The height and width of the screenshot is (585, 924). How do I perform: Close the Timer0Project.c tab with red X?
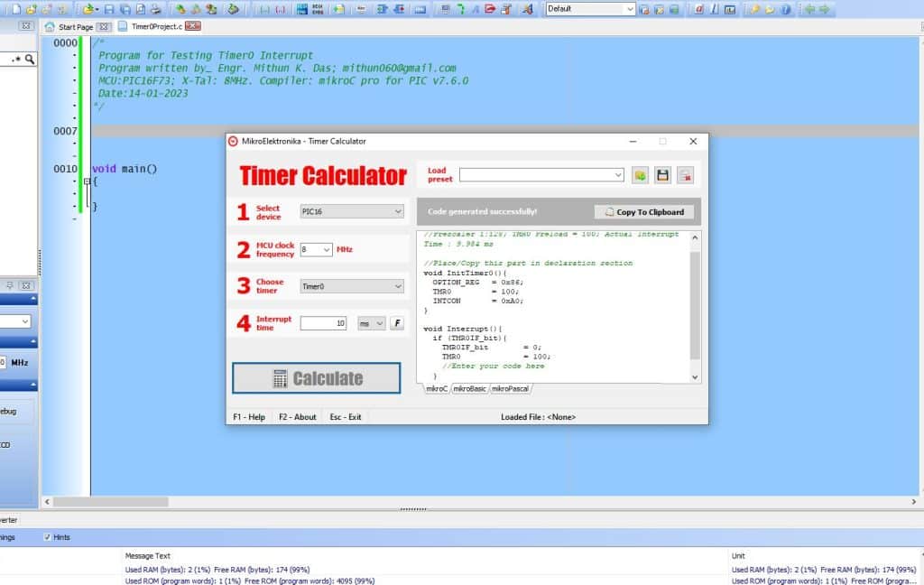(x=193, y=26)
